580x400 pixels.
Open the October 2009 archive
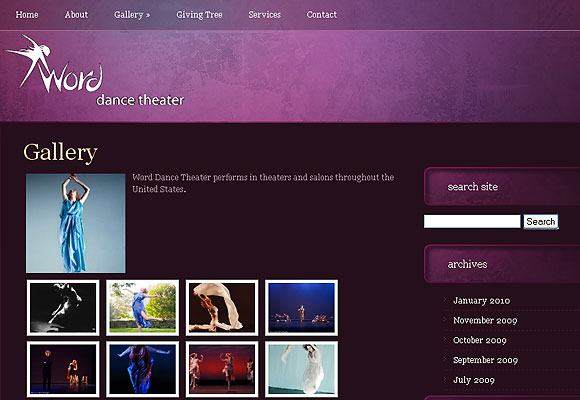click(x=479, y=340)
